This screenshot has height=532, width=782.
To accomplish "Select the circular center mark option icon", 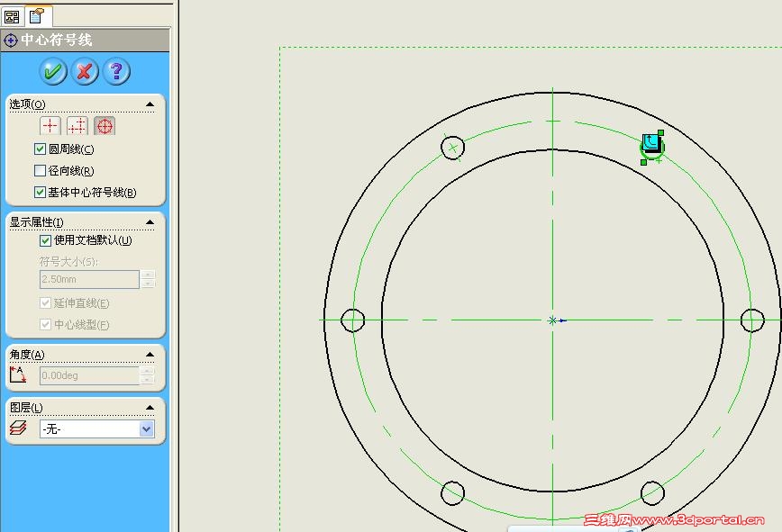I will [105, 126].
